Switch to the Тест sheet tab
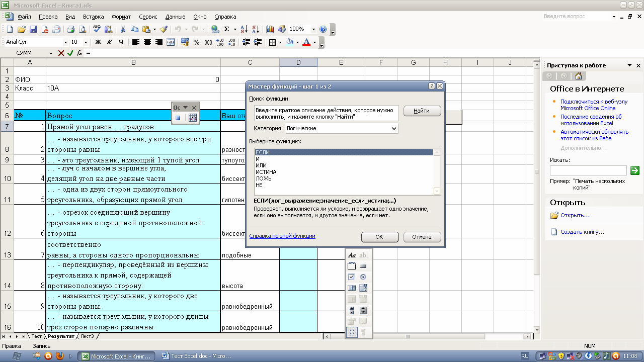Screen dimensions: 644x362 (37, 336)
